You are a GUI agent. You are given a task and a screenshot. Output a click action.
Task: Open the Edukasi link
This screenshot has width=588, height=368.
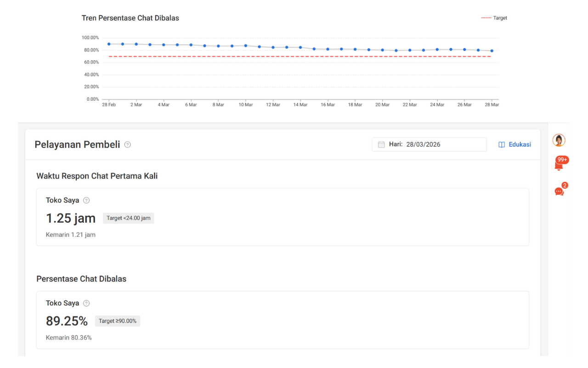(520, 144)
